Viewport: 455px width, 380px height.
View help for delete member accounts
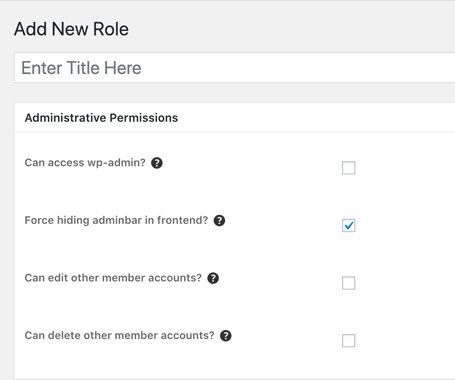click(226, 336)
